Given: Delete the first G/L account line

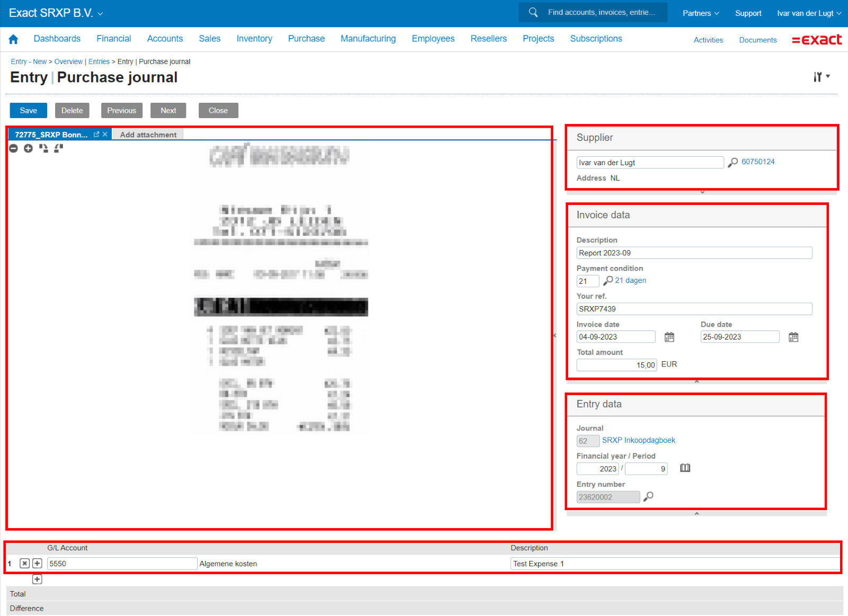Looking at the screenshot, I should coord(24,564).
